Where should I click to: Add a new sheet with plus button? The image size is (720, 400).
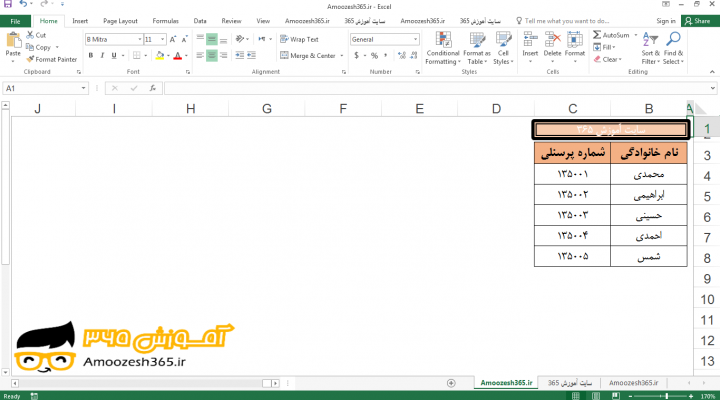(451, 383)
